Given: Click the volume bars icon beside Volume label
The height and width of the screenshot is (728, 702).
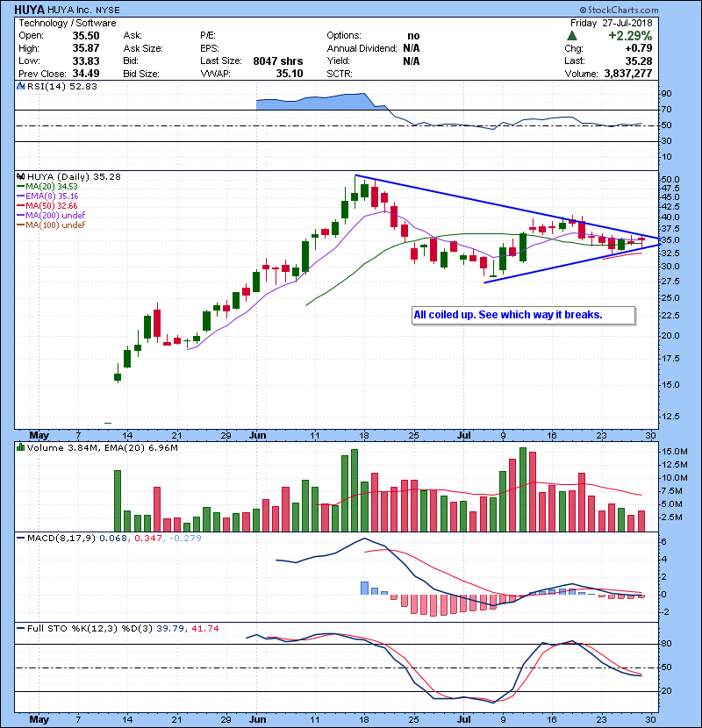Looking at the screenshot, I should [x=20, y=447].
